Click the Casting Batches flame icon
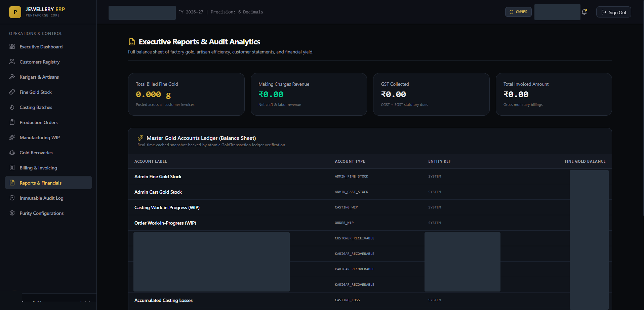This screenshot has height=310, width=644. pos(12,107)
